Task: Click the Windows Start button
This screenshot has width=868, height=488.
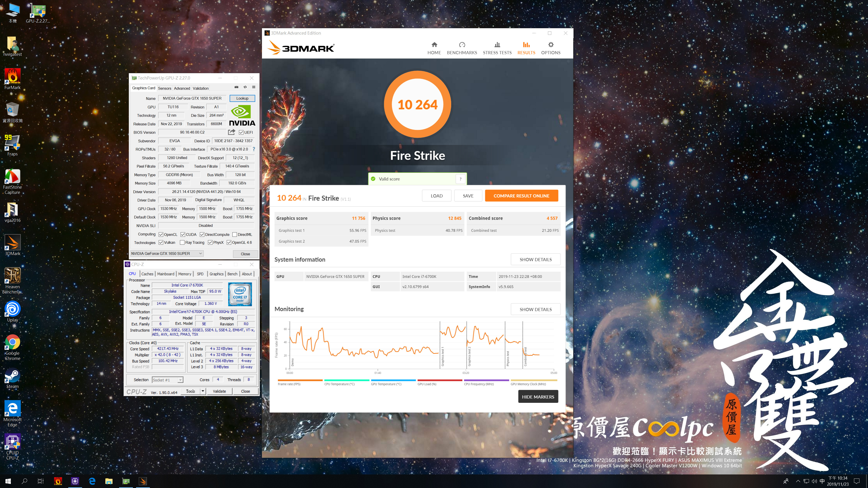Action: click(x=8, y=481)
